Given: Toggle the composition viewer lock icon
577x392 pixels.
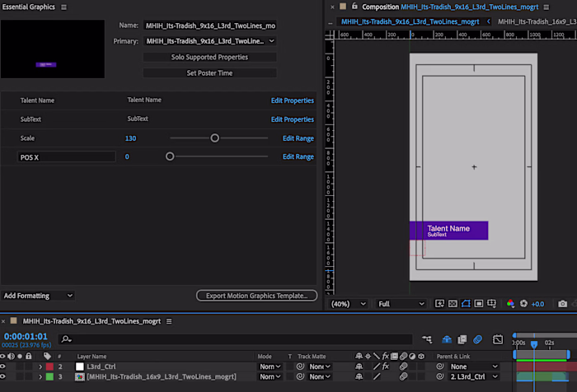Looking at the screenshot, I should [x=354, y=7].
